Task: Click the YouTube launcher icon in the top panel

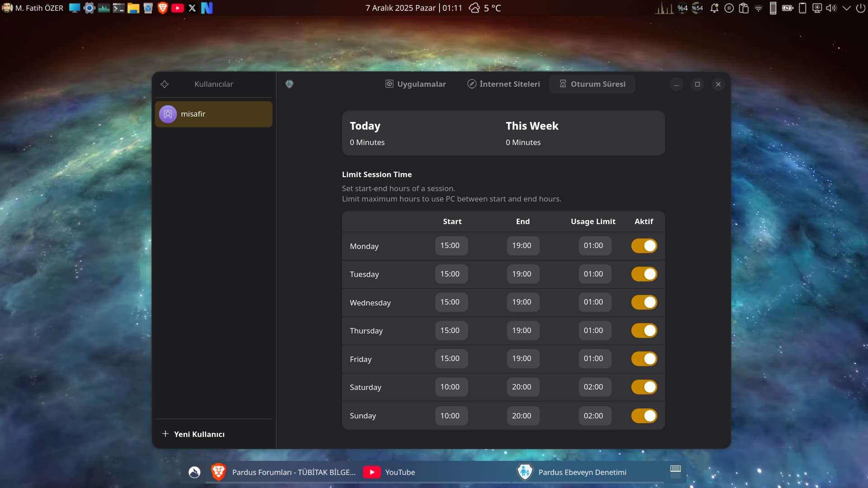Action: pyautogui.click(x=177, y=8)
